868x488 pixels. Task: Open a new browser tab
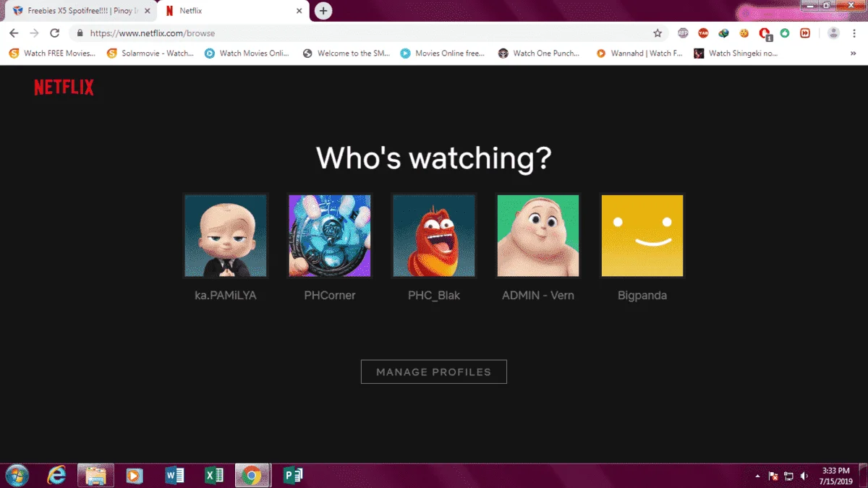pyautogui.click(x=323, y=11)
